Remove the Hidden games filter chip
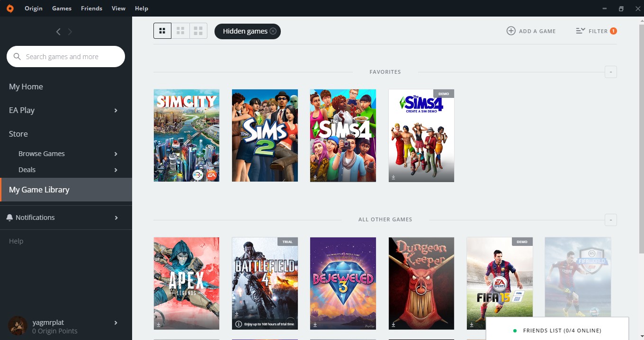 [273, 31]
